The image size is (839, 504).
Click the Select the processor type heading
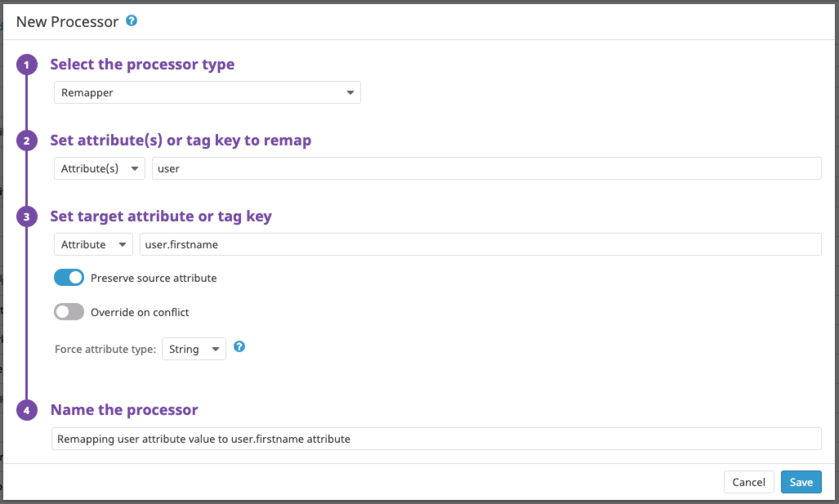pos(142,65)
